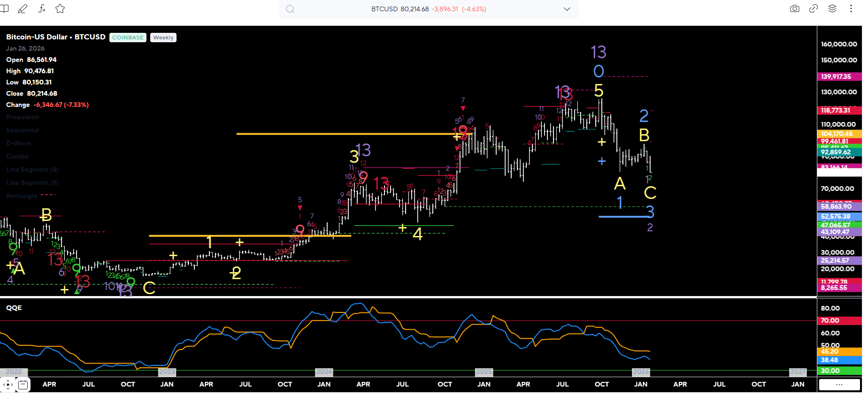
Task: Toggle the D-Wave indicator in legend
Action: point(18,144)
